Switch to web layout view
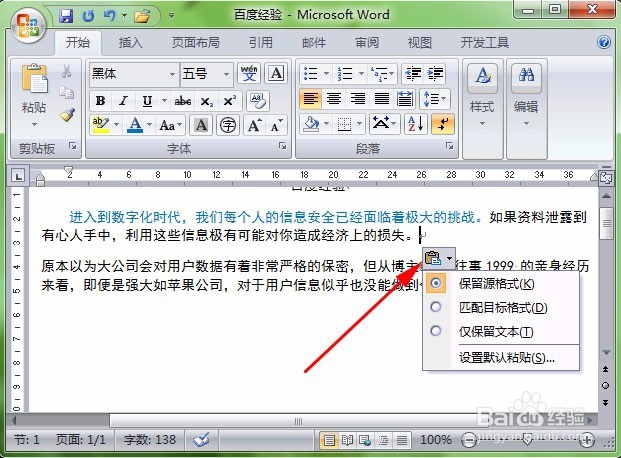The width and height of the screenshot is (621, 458). [x=365, y=440]
